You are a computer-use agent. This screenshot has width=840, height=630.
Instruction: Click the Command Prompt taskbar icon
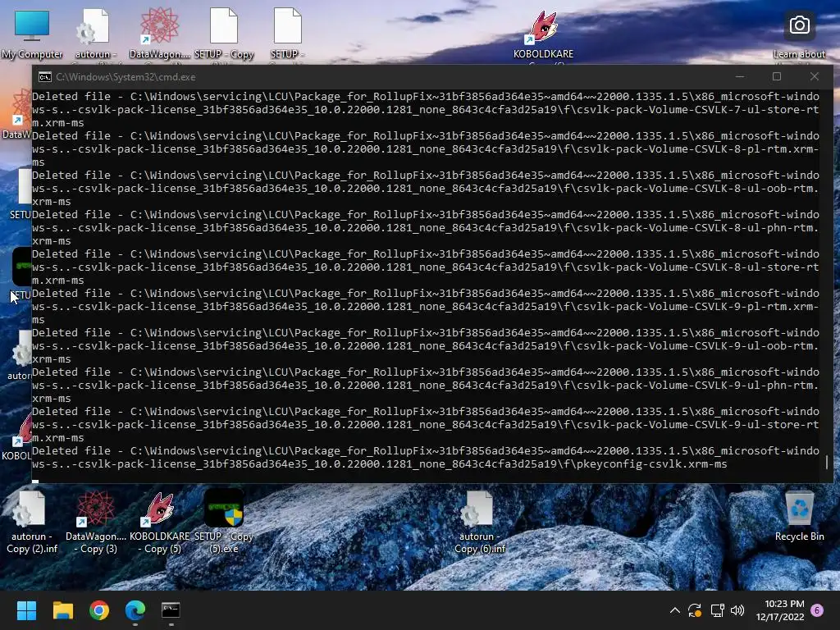point(171,610)
